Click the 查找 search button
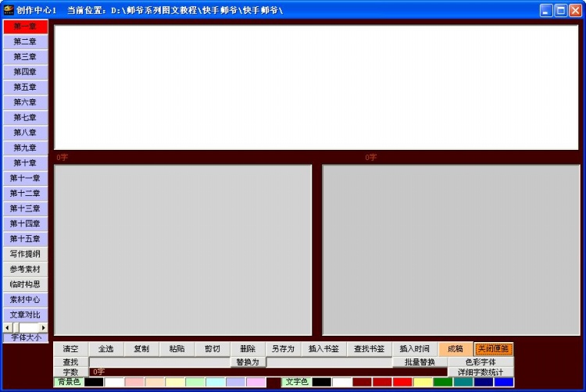This screenshot has height=392, width=586. pos(70,362)
